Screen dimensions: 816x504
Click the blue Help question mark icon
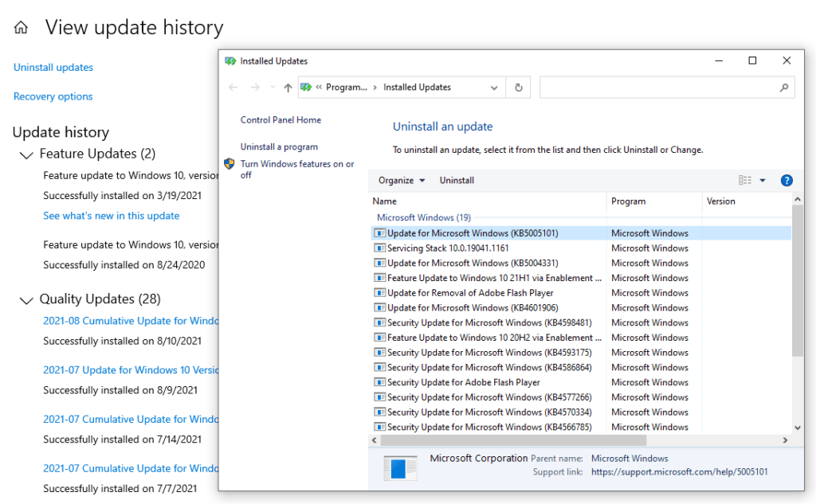coord(787,180)
